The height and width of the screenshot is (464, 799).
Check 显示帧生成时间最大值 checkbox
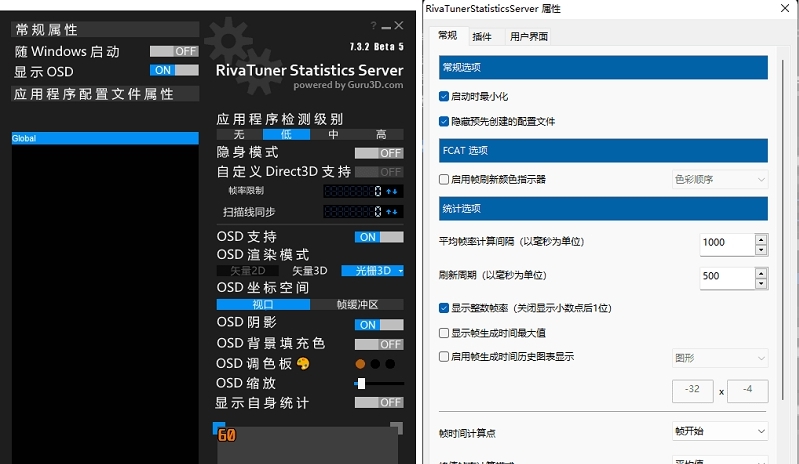pyautogui.click(x=444, y=333)
